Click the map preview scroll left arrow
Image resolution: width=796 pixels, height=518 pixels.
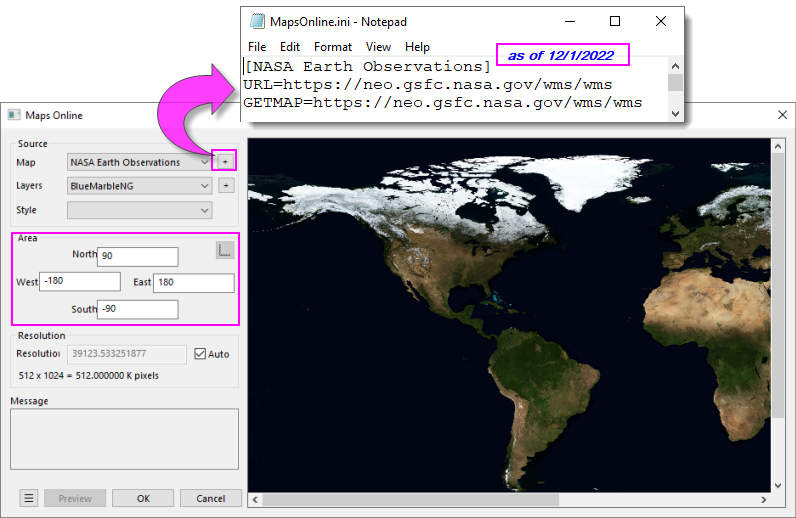tap(255, 500)
